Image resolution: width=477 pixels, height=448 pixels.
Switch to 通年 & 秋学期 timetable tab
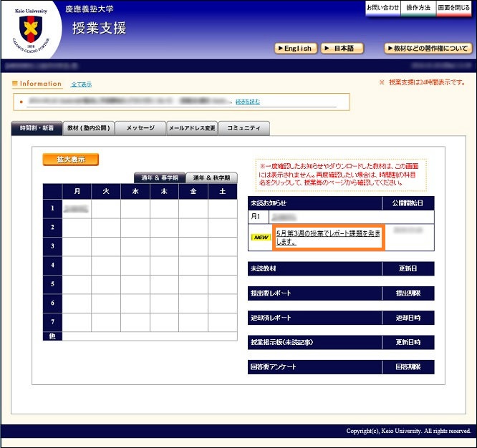point(211,177)
